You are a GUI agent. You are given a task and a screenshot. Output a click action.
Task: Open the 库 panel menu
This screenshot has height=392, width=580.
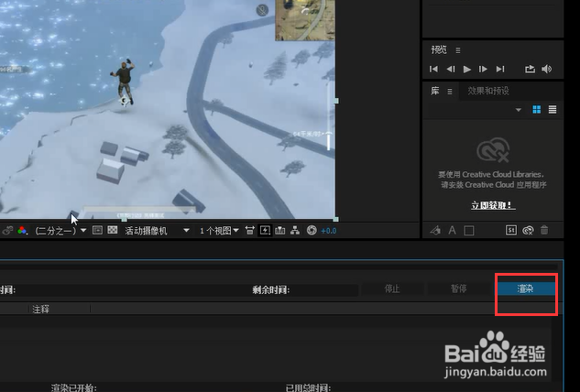click(x=450, y=92)
